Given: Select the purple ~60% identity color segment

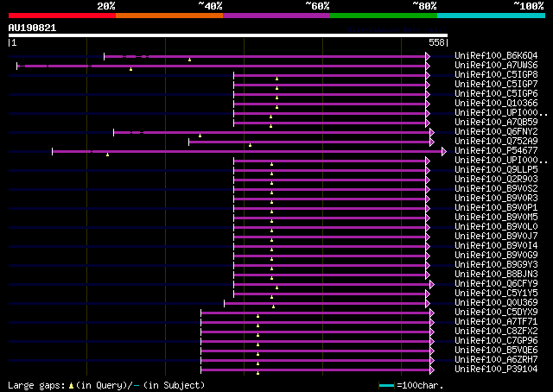Looking at the screenshot, I should (276, 16).
